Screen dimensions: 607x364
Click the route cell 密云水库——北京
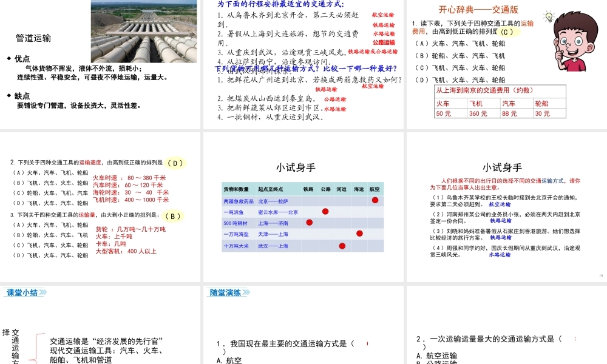278,212
